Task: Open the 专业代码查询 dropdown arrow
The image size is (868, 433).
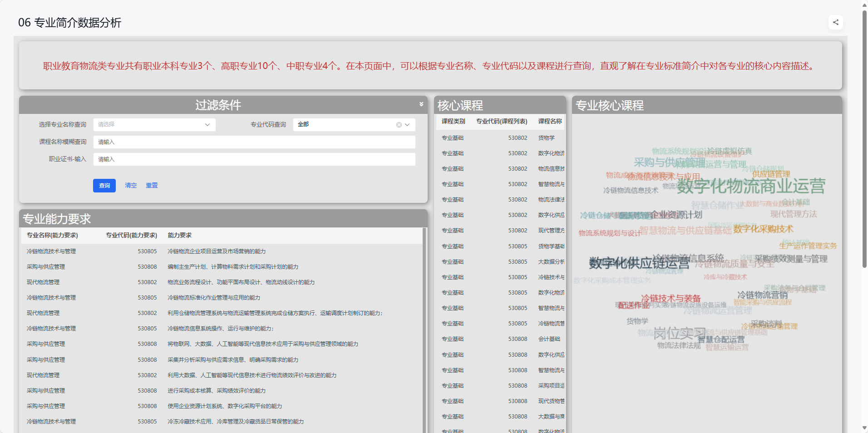Action: pyautogui.click(x=407, y=125)
